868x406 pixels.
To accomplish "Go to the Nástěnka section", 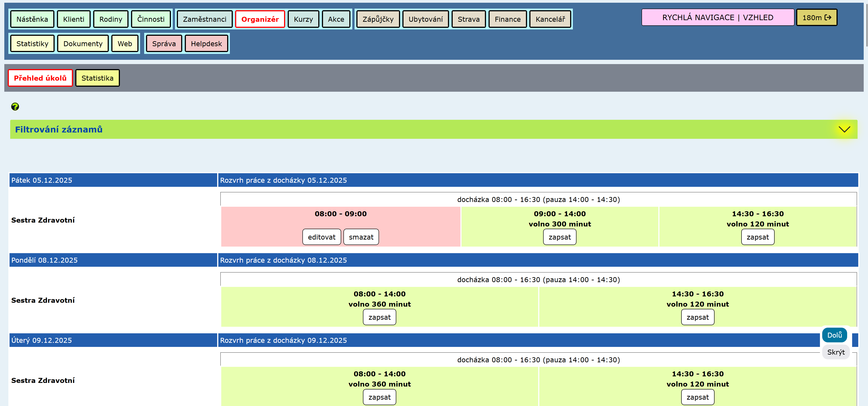I will [32, 19].
